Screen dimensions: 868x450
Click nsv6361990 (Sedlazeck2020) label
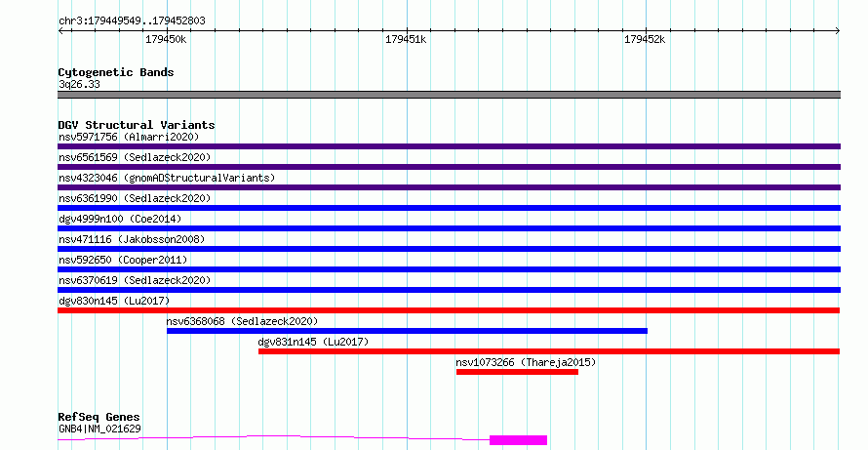[x=135, y=198]
